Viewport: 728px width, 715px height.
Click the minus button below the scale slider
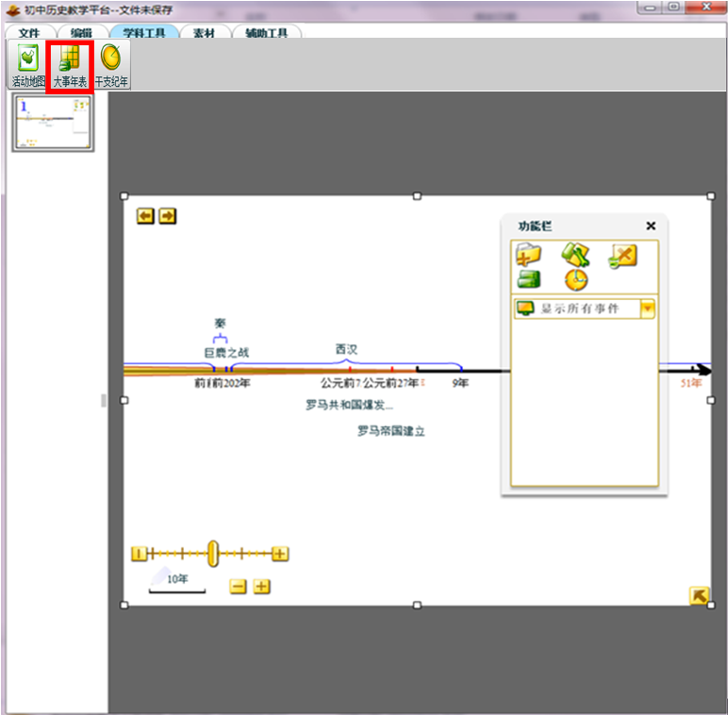(x=239, y=587)
